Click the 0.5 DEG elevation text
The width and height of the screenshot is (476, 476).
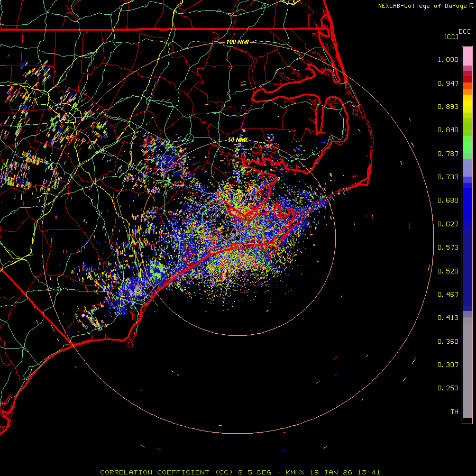pyautogui.click(x=255, y=472)
